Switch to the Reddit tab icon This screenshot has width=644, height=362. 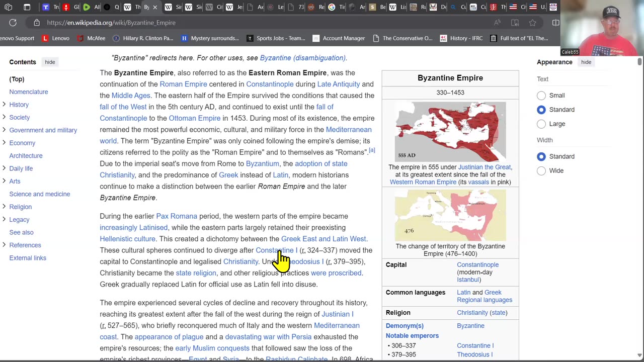311,7
